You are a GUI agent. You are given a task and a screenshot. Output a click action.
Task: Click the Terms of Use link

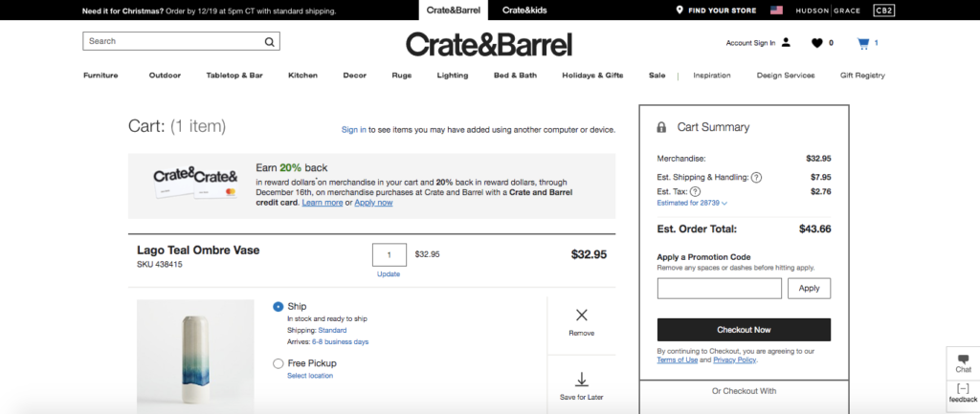pyautogui.click(x=677, y=360)
